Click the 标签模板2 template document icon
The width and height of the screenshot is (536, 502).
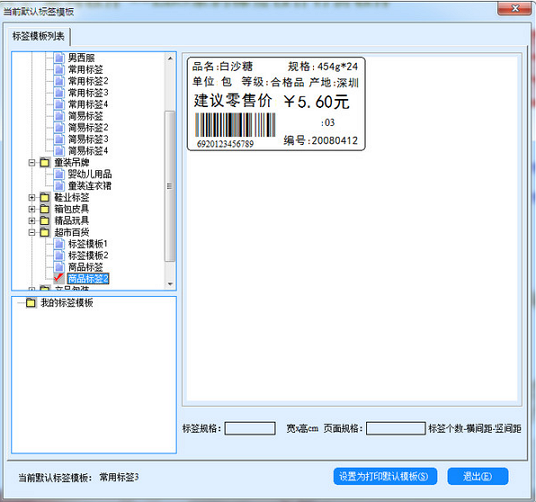pyautogui.click(x=59, y=255)
